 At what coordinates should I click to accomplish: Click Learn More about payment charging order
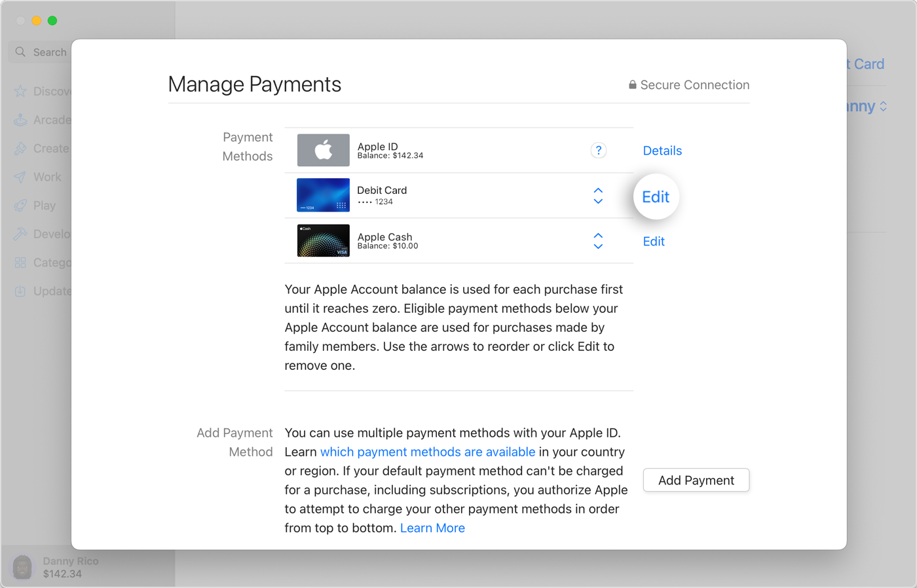click(x=432, y=528)
